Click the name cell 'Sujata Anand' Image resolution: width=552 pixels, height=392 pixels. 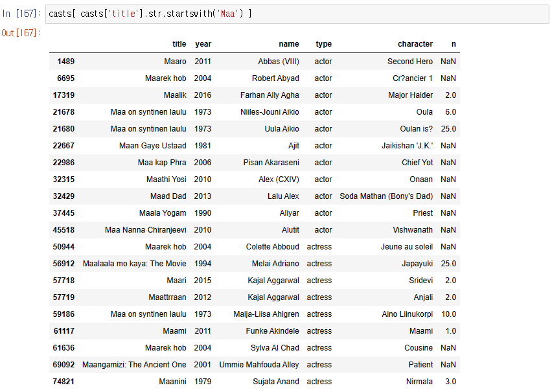(x=276, y=382)
